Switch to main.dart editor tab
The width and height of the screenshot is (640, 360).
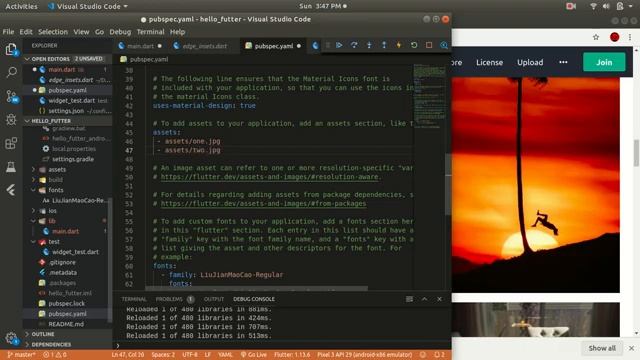(140, 46)
